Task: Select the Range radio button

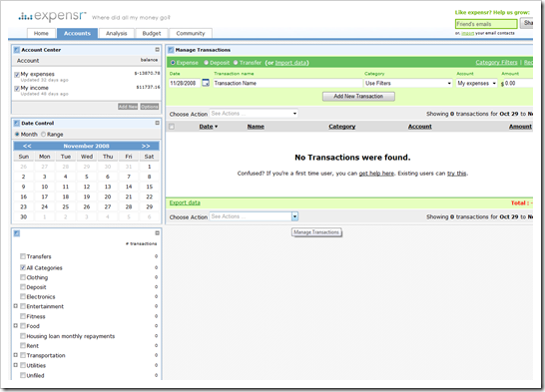Action: (44, 134)
